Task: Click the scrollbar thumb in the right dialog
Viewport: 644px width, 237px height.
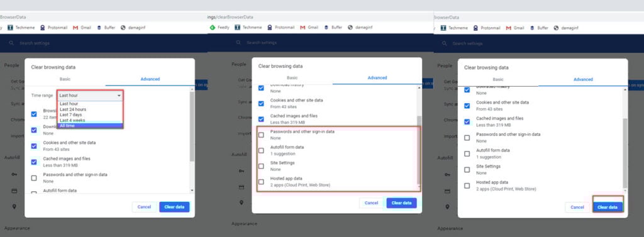Action: (x=625, y=153)
